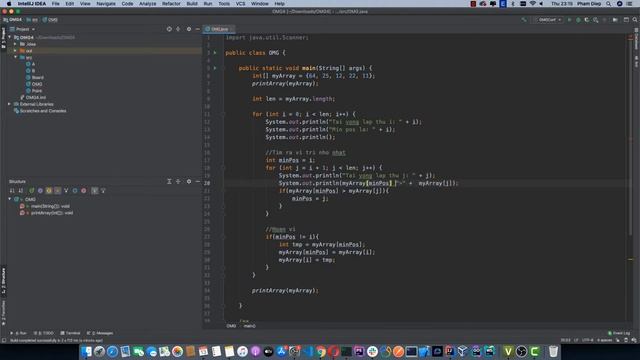Open the Terminal tool window button
640x360 pixels.
(x=70, y=333)
